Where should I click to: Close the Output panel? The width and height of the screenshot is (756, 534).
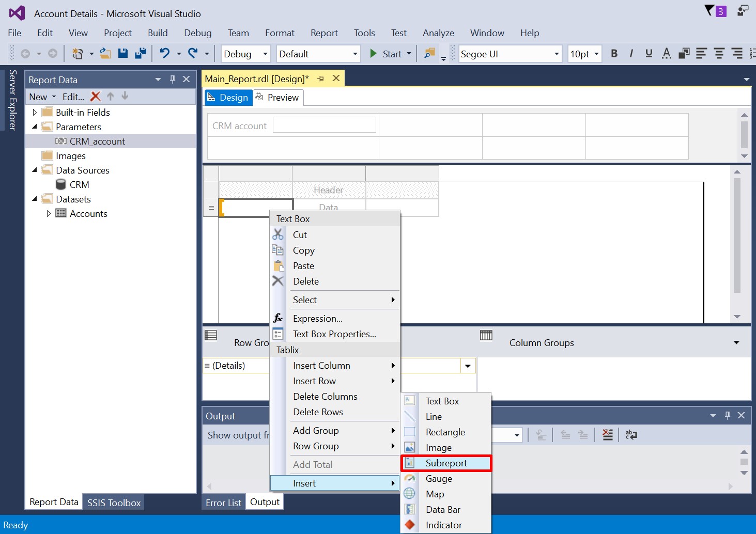(x=741, y=415)
